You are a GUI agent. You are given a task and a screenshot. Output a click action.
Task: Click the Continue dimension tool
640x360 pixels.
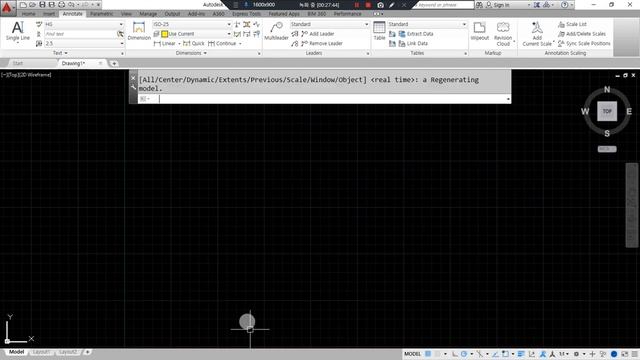point(222,43)
